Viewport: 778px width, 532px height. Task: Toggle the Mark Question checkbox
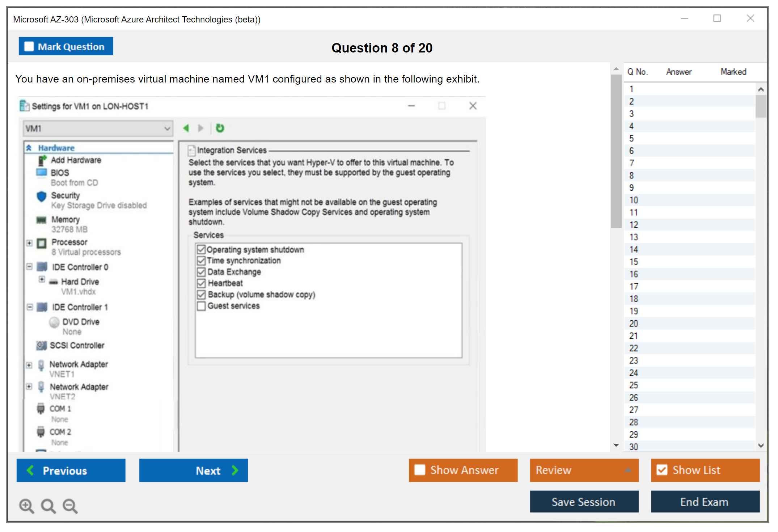(29, 47)
